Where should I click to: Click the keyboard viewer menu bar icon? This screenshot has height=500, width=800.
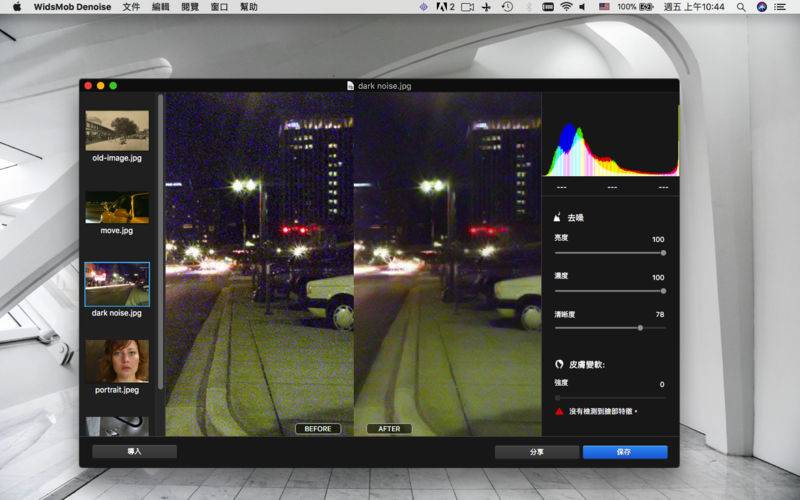pyautogui.click(x=547, y=7)
